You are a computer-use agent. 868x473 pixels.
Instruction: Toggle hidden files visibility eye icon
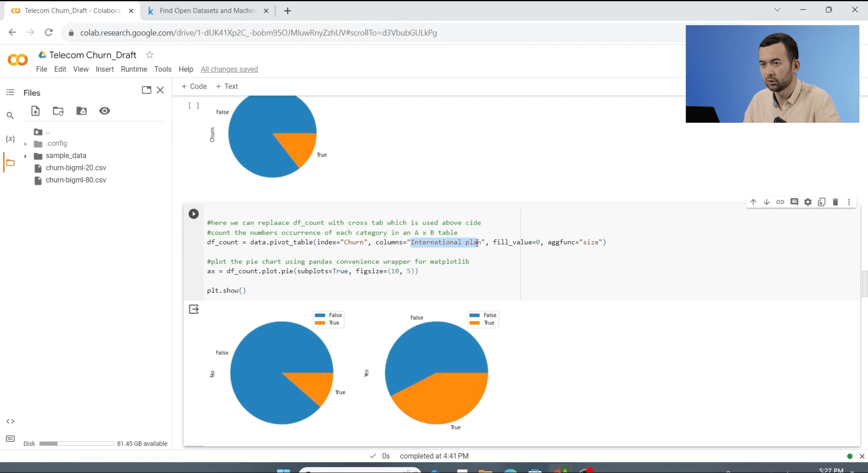(105, 111)
